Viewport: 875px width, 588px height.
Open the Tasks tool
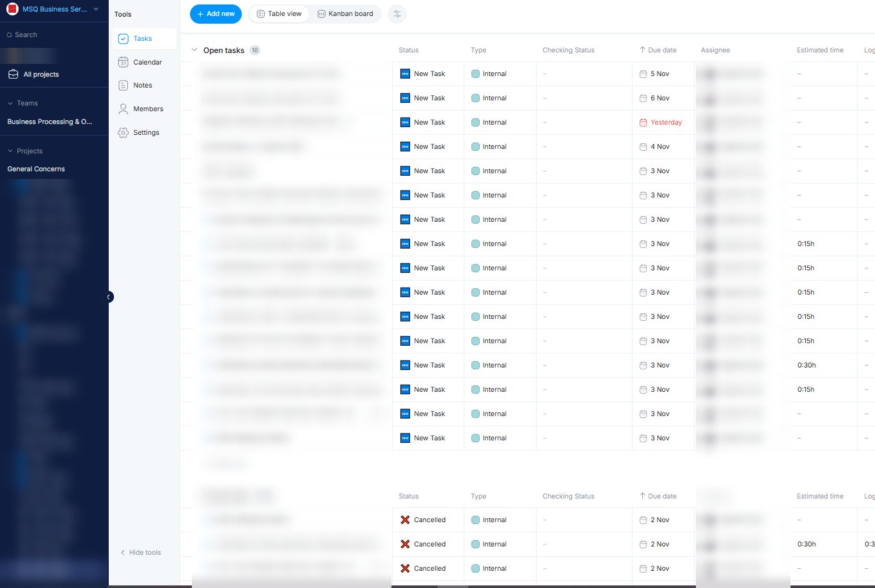click(144, 38)
